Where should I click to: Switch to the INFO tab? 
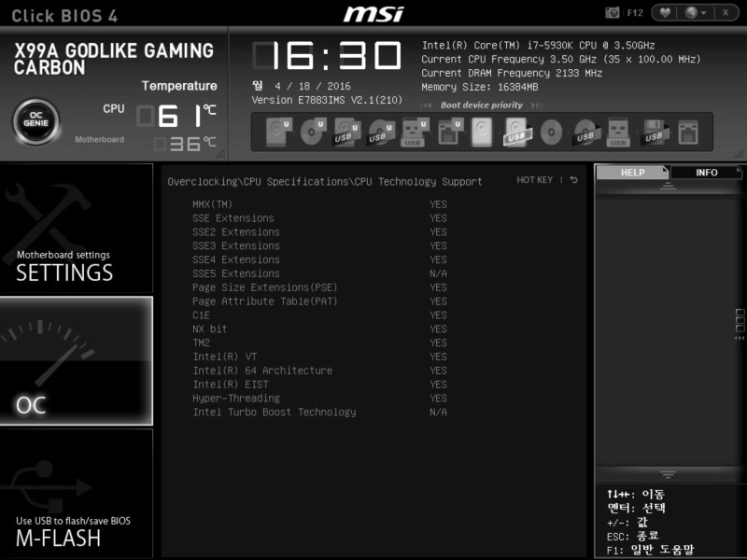(706, 173)
